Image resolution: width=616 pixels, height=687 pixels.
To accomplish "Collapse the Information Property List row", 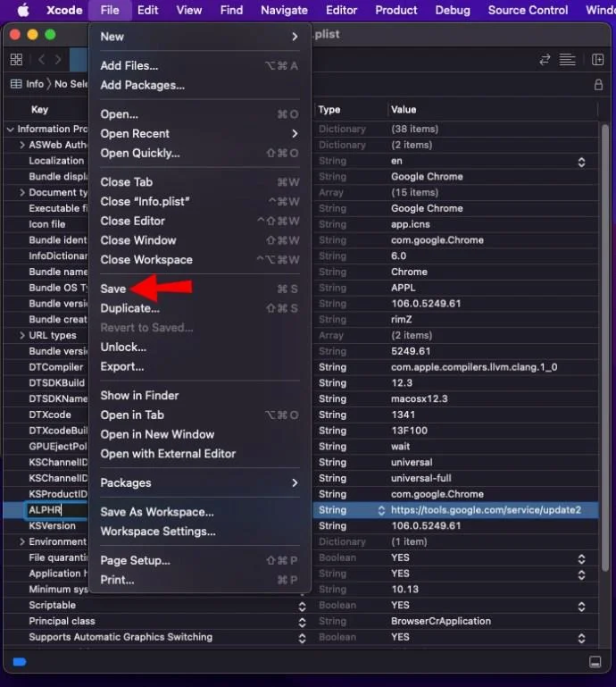I will coord(11,130).
